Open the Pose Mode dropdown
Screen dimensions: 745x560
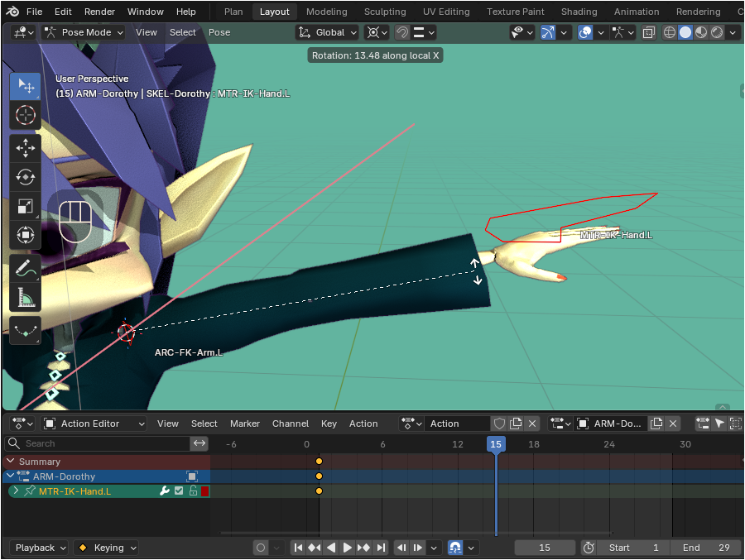tap(83, 32)
